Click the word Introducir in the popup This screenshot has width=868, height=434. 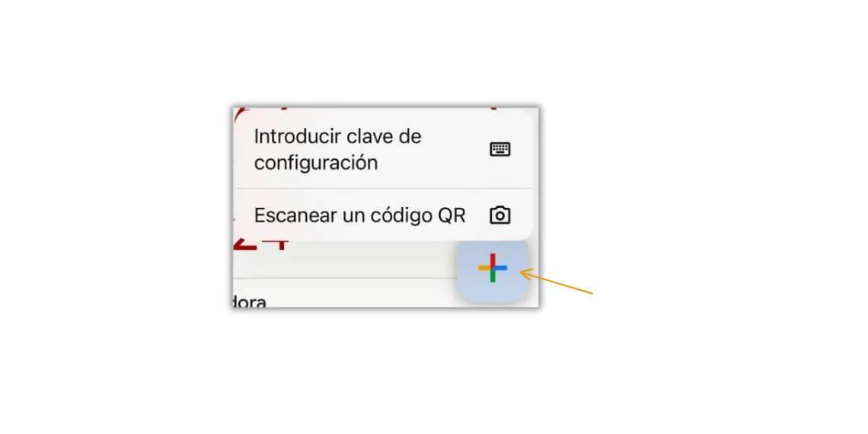click(297, 136)
